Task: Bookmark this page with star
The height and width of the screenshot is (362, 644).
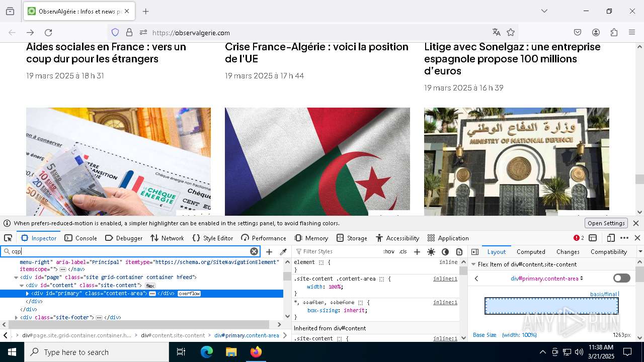Action: 511,33
